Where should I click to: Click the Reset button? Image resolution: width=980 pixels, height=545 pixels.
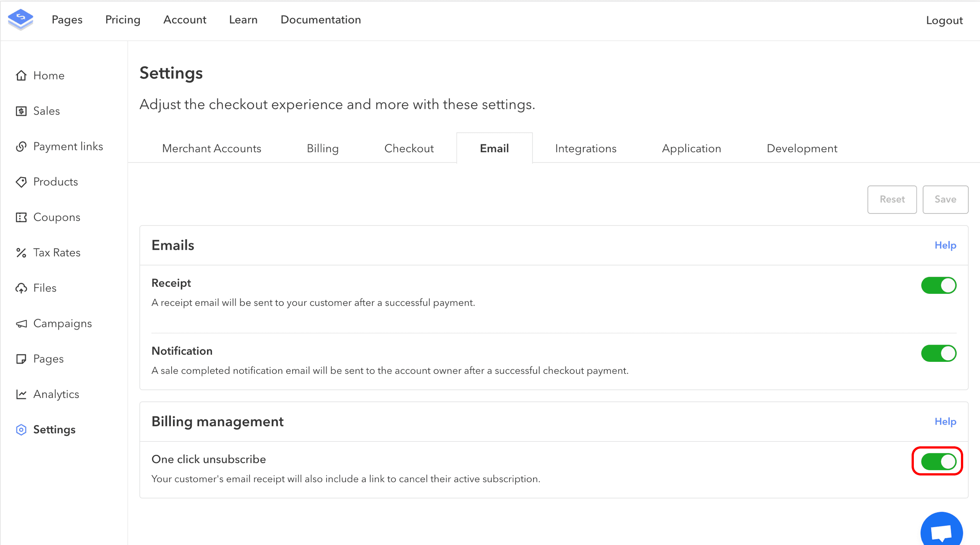892,199
